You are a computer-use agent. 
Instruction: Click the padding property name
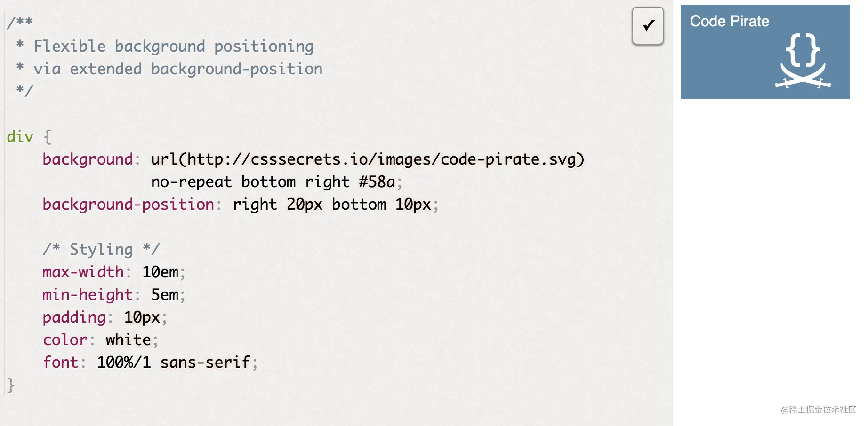click(74, 317)
